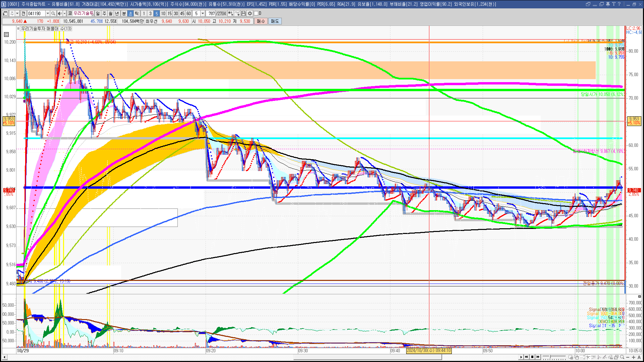Click the stock code search magnifier icon

click(53, 13)
